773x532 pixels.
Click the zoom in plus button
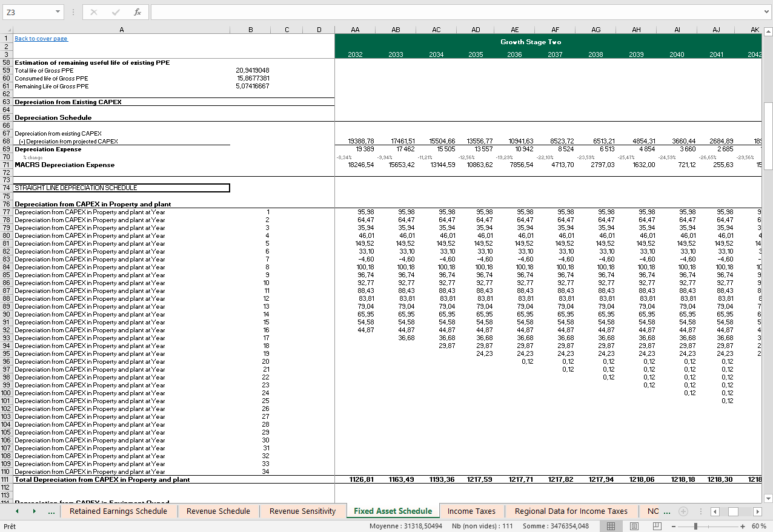click(x=743, y=527)
